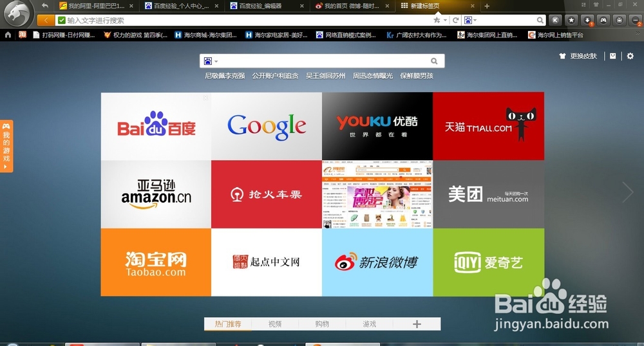
Task: Open the Youku 优酷 tile
Action: pyautogui.click(x=377, y=126)
